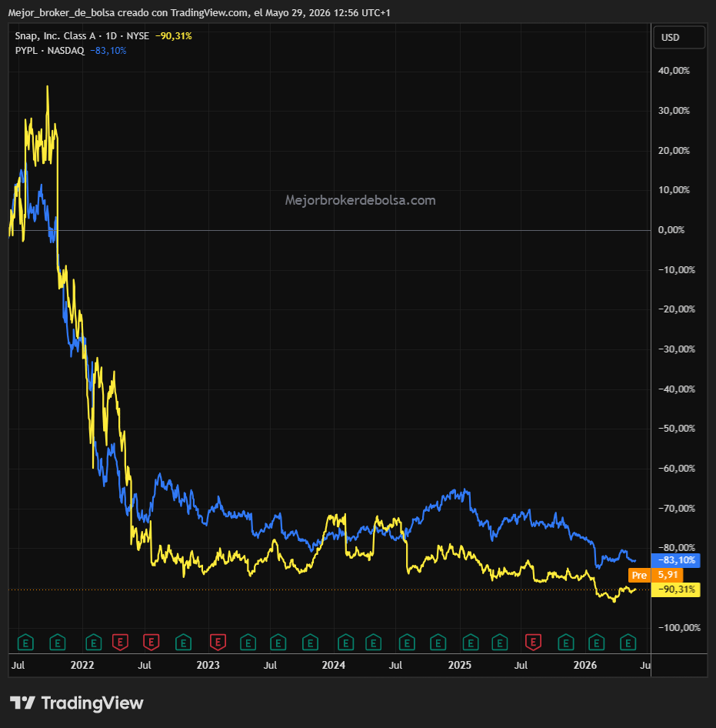
Task: Click the green earnings marker for October 2021
Action: [58, 643]
